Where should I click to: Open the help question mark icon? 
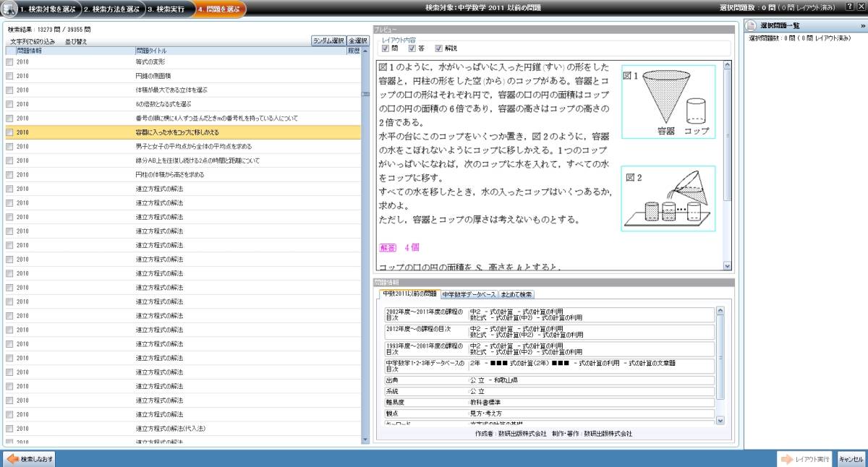849,7
